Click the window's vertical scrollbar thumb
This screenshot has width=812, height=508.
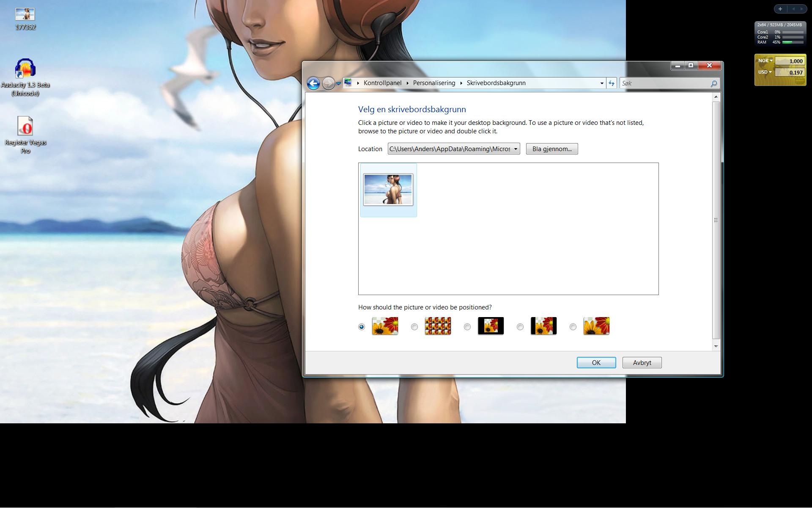point(716,220)
